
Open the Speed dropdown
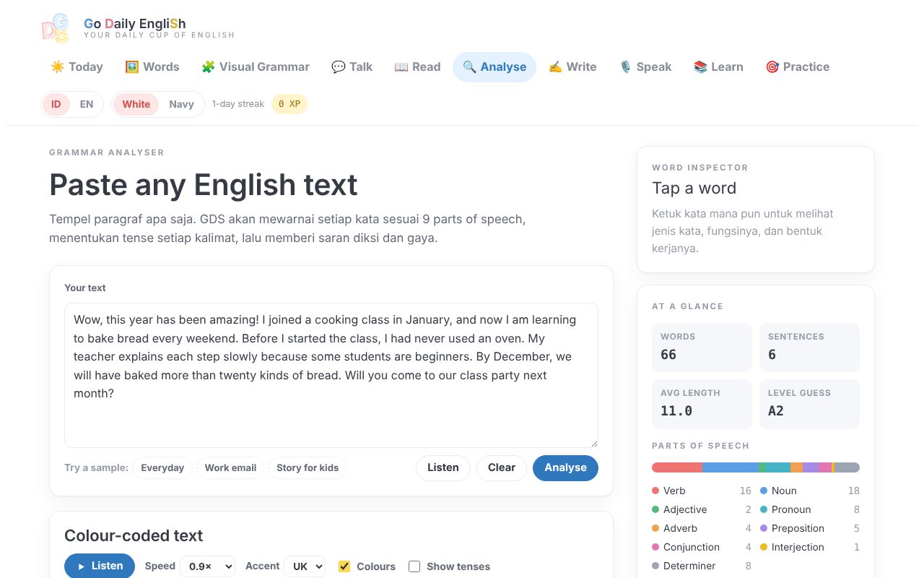(207, 566)
